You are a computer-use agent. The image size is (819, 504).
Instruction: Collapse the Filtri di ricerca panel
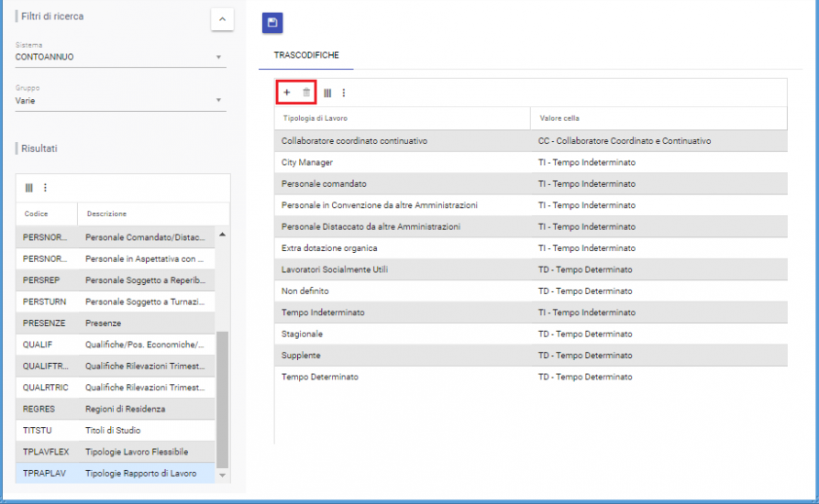pyautogui.click(x=221, y=19)
